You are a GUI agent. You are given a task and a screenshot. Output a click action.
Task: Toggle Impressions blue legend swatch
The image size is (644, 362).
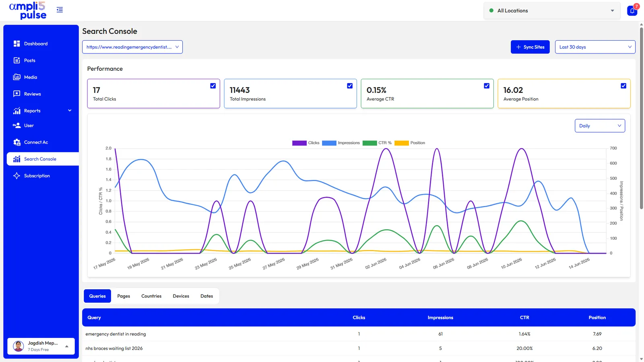pos(329,143)
